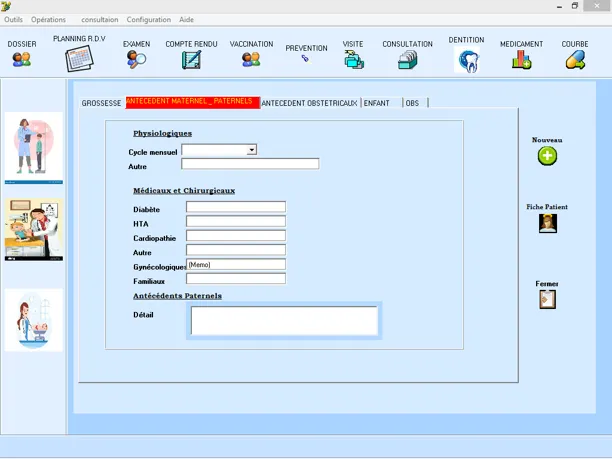Click the Diabète input field
The height and width of the screenshot is (459, 612).
tap(236, 208)
